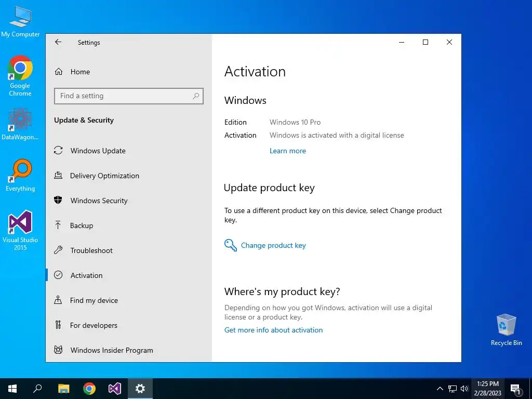Maximize the Settings window
The width and height of the screenshot is (532, 399).
(x=425, y=42)
